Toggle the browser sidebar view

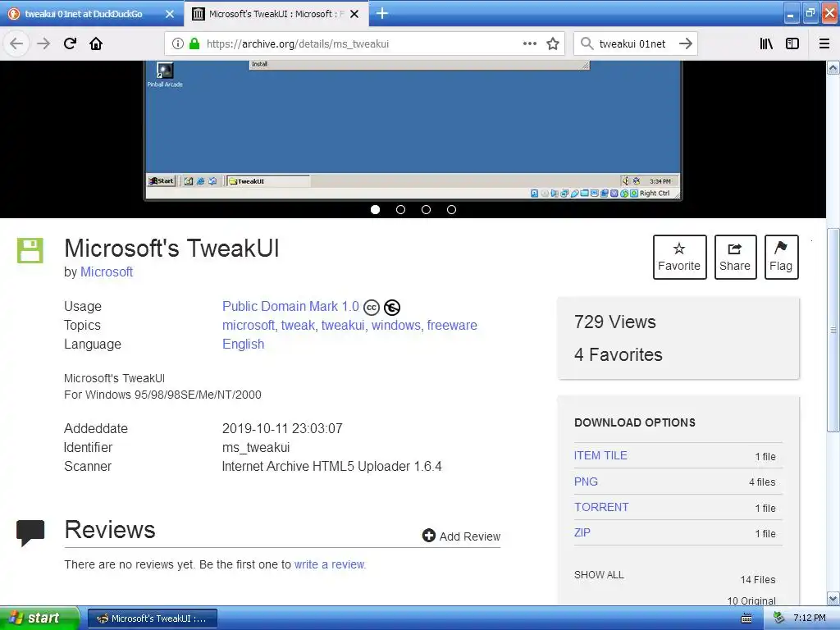click(792, 44)
